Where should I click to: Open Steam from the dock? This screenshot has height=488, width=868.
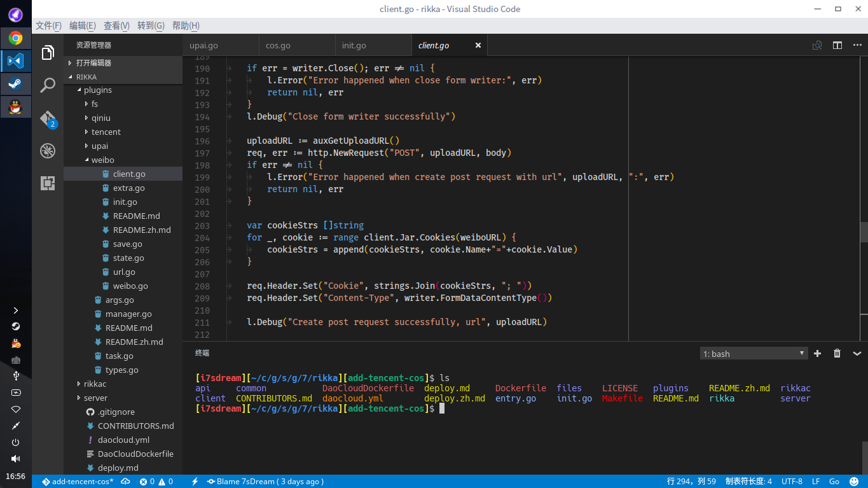pyautogui.click(x=16, y=84)
